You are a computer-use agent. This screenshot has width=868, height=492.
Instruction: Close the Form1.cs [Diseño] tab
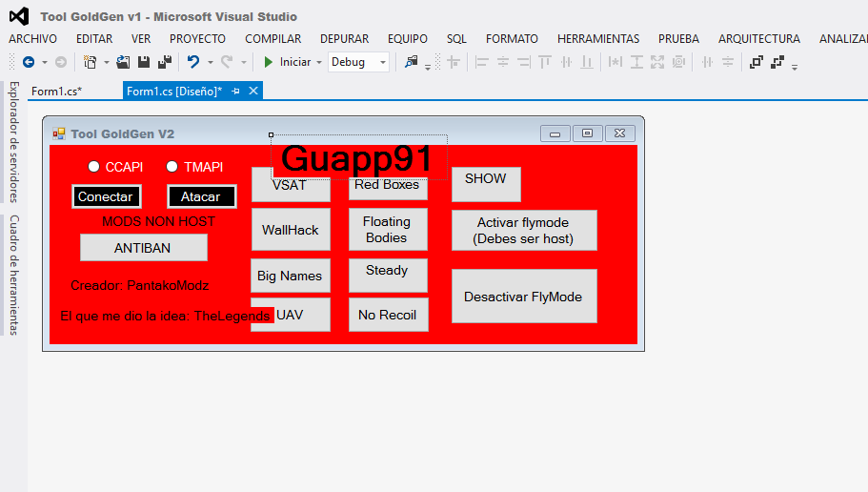pyautogui.click(x=253, y=91)
